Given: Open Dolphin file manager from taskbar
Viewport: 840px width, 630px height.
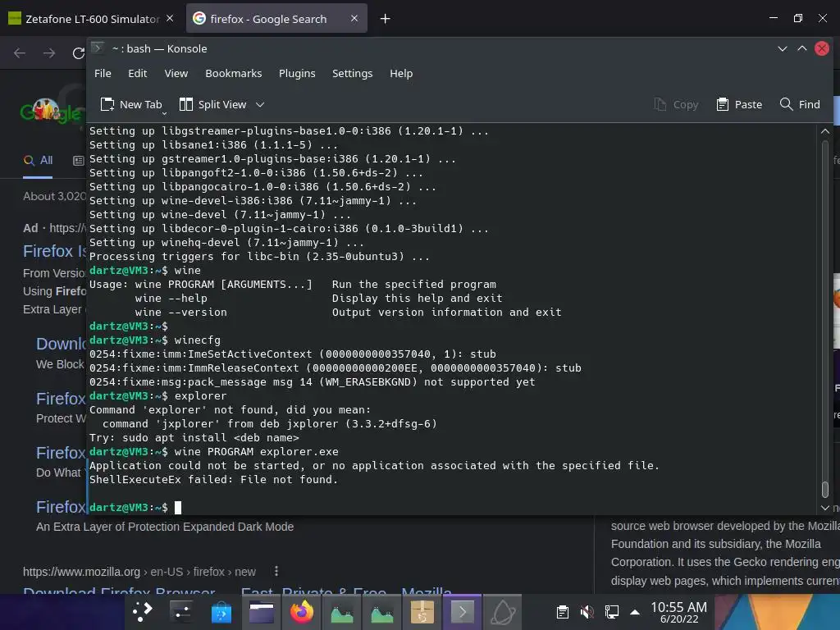Looking at the screenshot, I should (262, 612).
